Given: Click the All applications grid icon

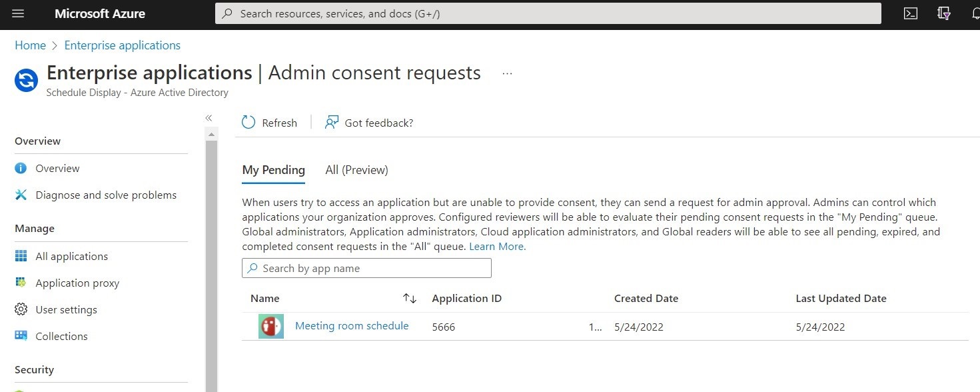Looking at the screenshot, I should click(x=21, y=256).
